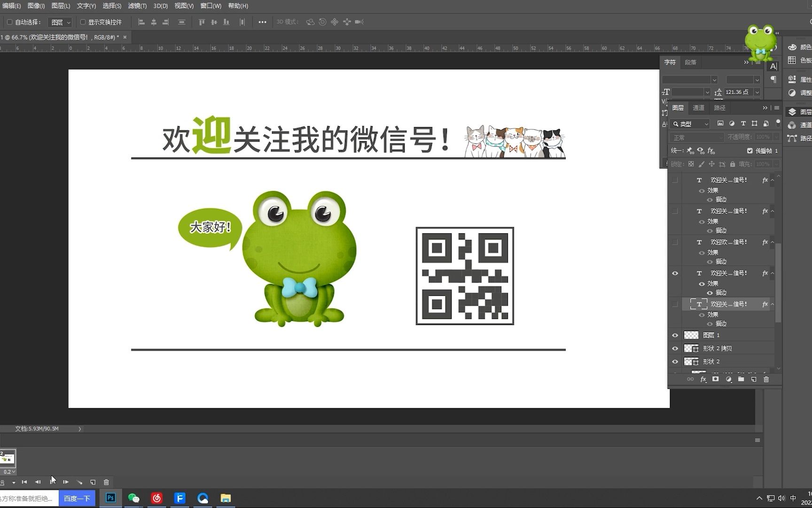Image resolution: width=812 pixels, height=508 pixels.
Task: Open 滤镜(T) menu
Action: pyautogui.click(x=137, y=6)
